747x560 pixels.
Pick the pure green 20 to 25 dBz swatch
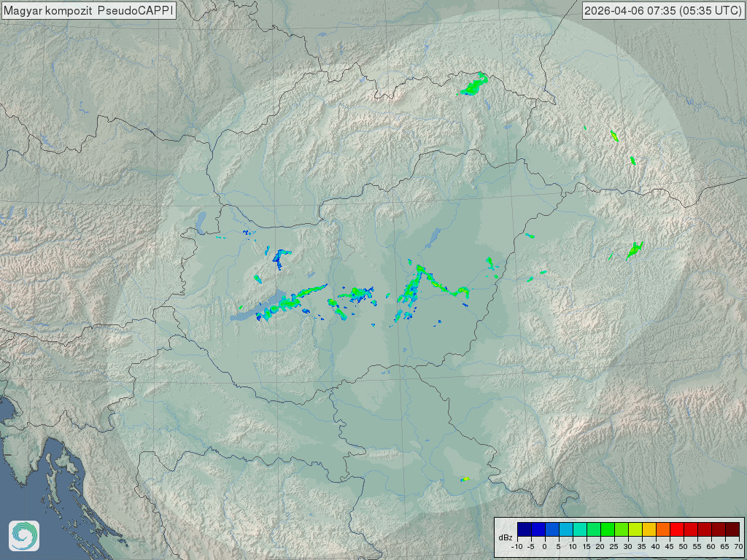coord(607,529)
